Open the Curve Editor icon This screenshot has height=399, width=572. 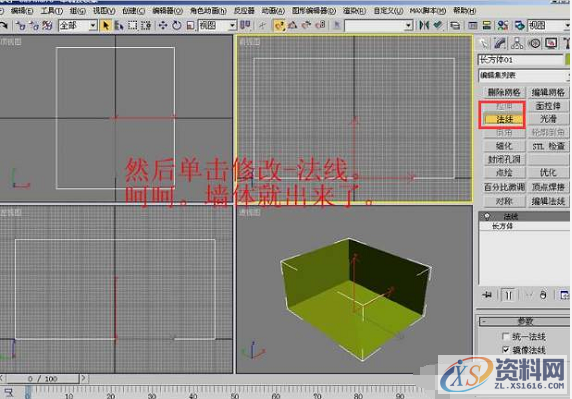pos(472,25)
